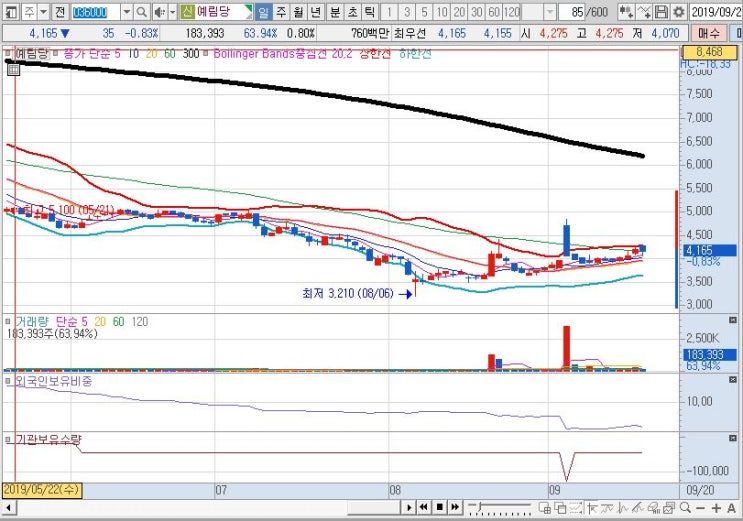Click the 종가 단순 moving average label
Viewport: 743px width, 521px height.
(x=85, y=54)
